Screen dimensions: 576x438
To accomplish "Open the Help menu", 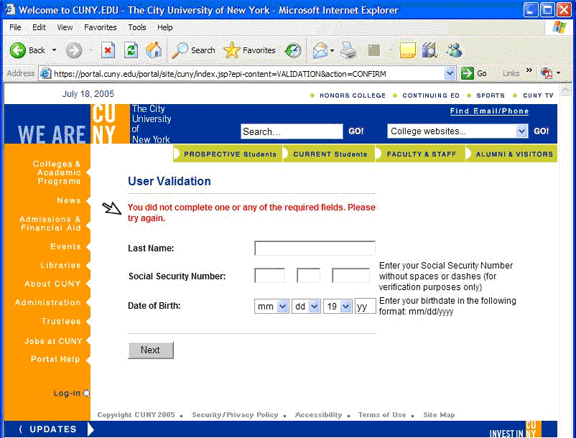I will [x=165, y=27].
